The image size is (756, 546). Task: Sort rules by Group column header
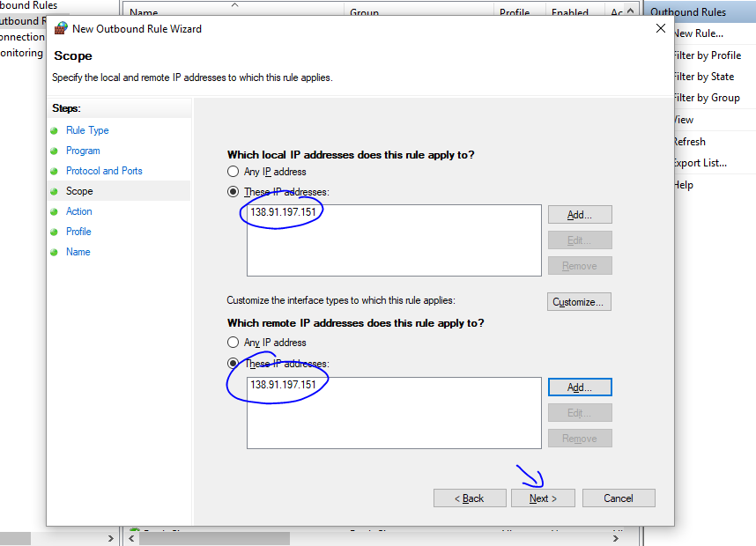coord(419,11)
